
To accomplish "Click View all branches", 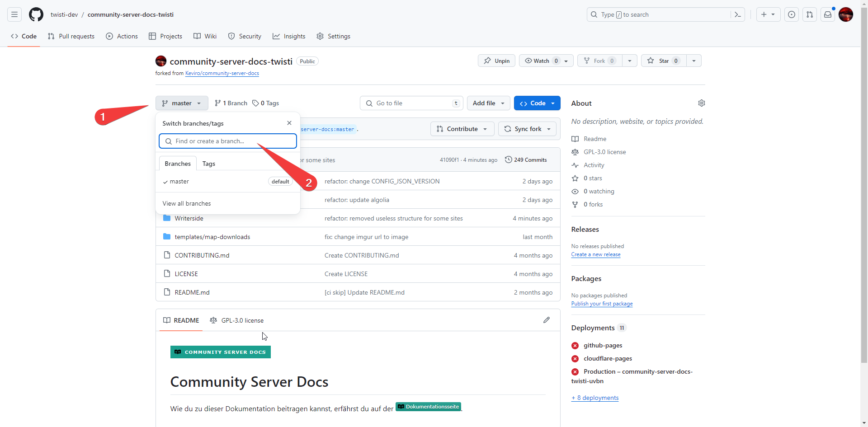I will click(x=187, y=203).
